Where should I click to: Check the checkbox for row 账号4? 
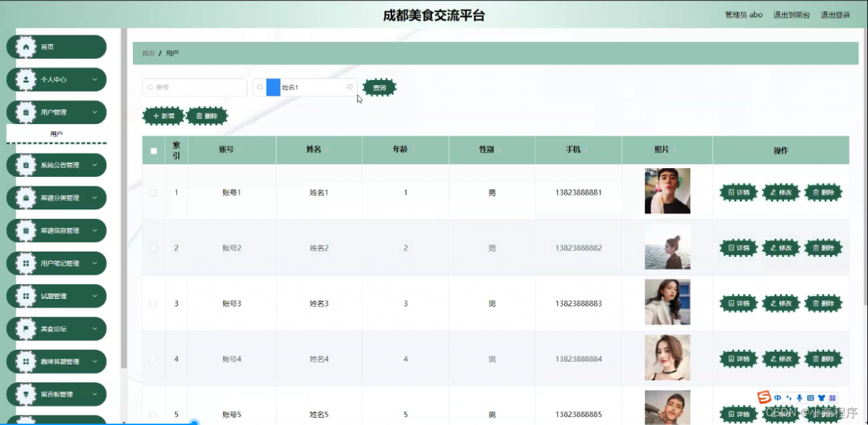pos(153,359)
